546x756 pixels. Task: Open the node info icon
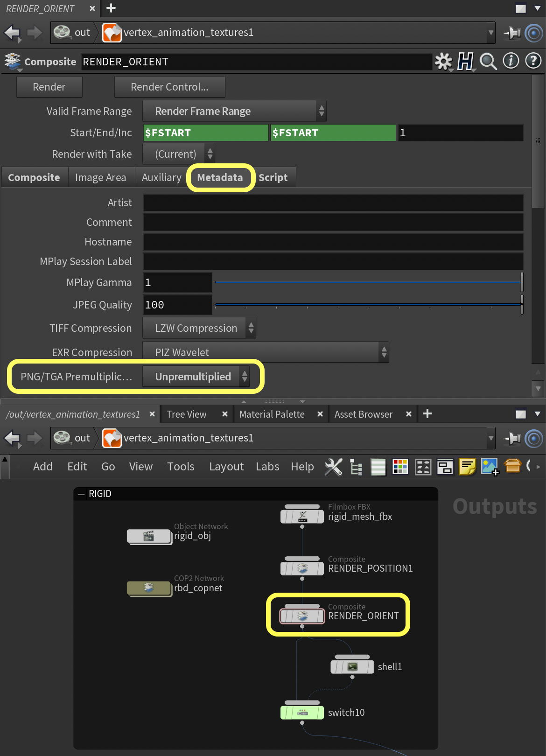pos(511,61)
